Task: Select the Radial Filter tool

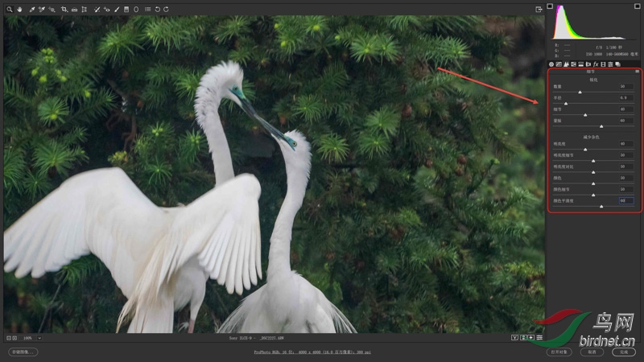Action: coord(136,9)
